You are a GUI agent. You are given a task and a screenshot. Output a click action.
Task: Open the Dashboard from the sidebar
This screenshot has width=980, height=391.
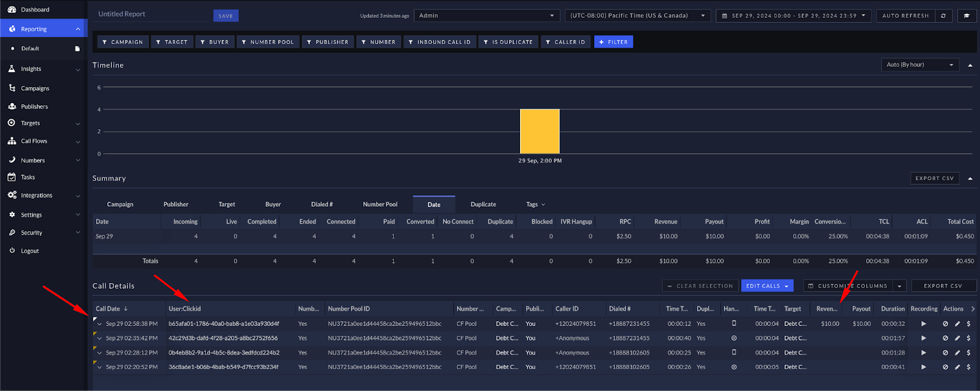click(x=35, y=10)
